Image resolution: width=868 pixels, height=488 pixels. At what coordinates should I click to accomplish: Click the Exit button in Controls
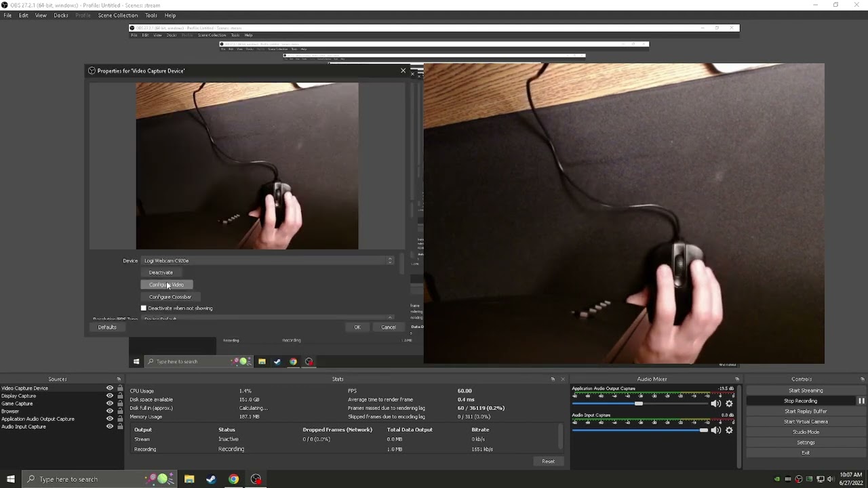[806, 453]
